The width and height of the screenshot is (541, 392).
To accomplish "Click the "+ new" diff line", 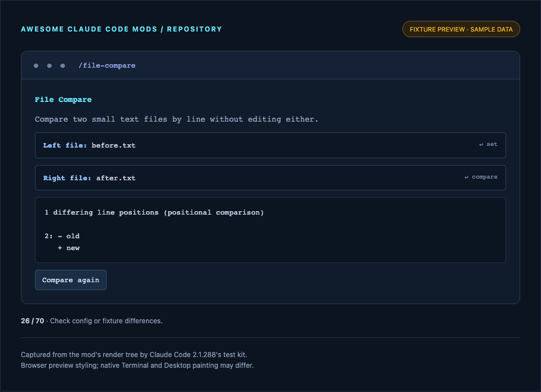I will 69,248.
